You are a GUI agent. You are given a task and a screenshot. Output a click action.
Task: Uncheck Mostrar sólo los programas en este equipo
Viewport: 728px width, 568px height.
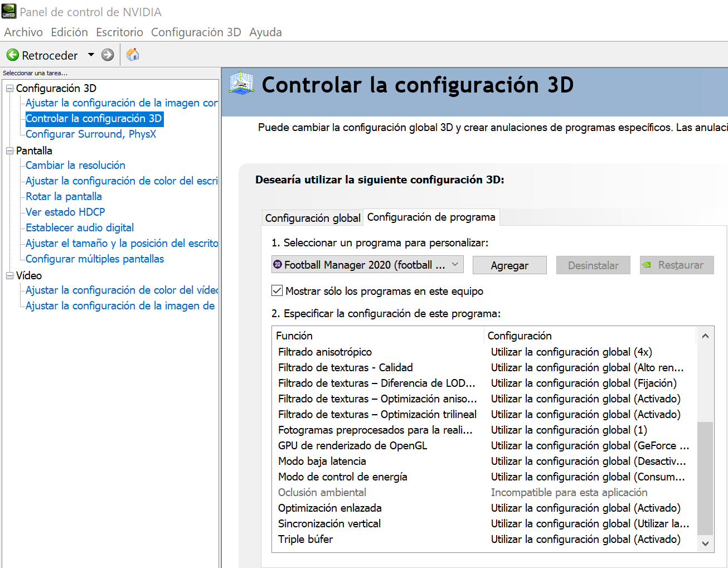point(277,290)
